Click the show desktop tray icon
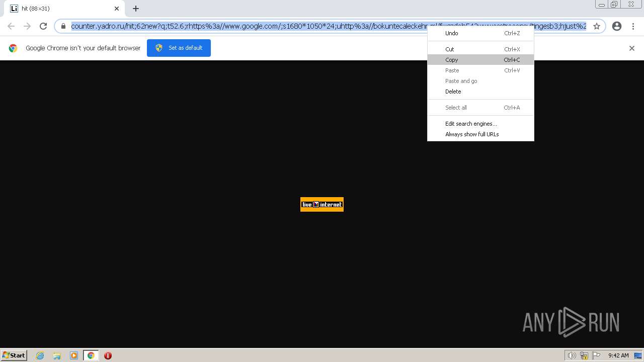The width and height of the screenshot is (644, 362). click(x=638, y=355)
